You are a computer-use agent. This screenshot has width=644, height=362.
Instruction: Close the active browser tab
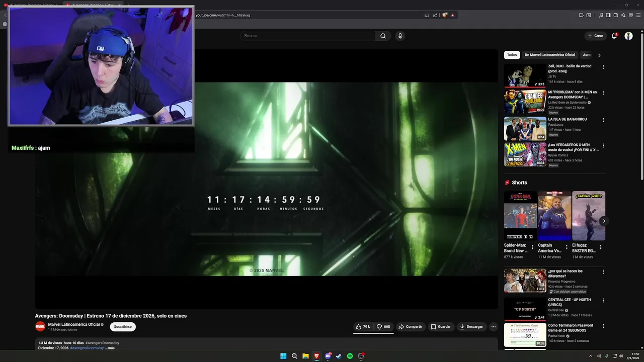point(119,5)
